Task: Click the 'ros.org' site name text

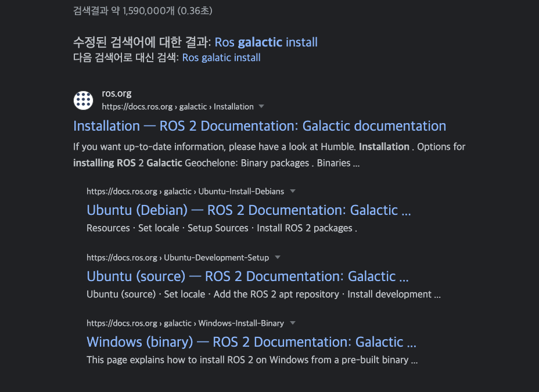Action: [117, 93]
